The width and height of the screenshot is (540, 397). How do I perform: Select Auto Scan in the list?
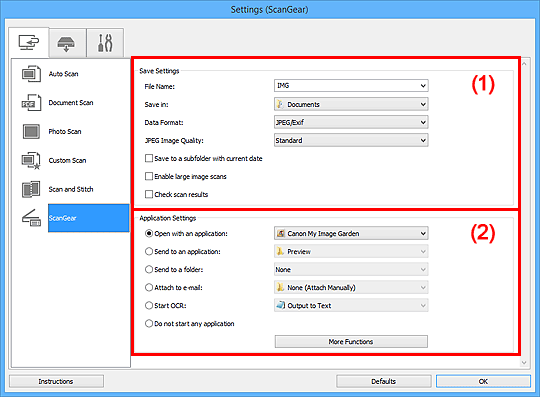click(63, 74)
